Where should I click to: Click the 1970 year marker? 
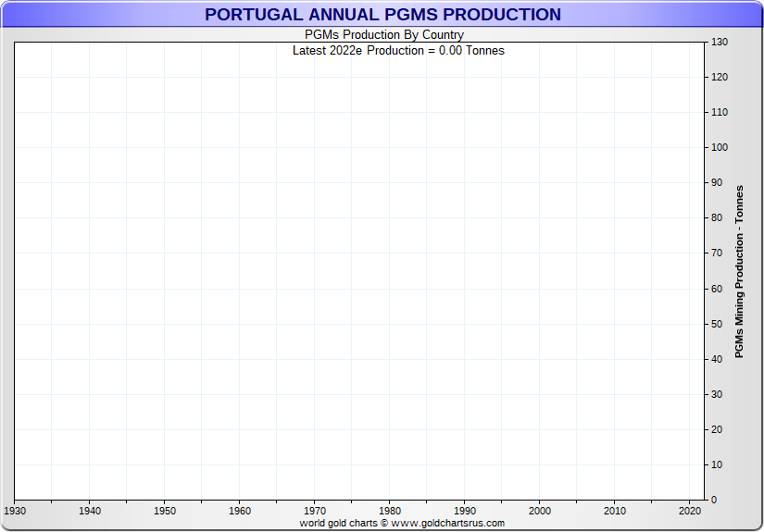click(315, 511)
